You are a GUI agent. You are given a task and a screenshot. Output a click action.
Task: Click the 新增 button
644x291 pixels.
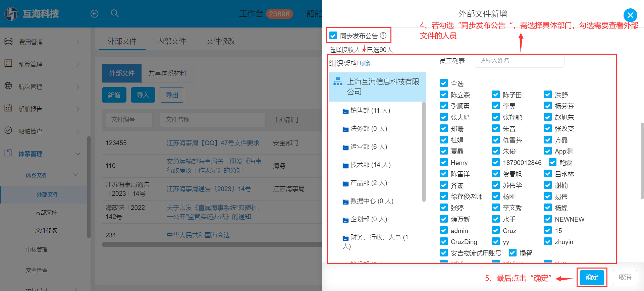114,95
